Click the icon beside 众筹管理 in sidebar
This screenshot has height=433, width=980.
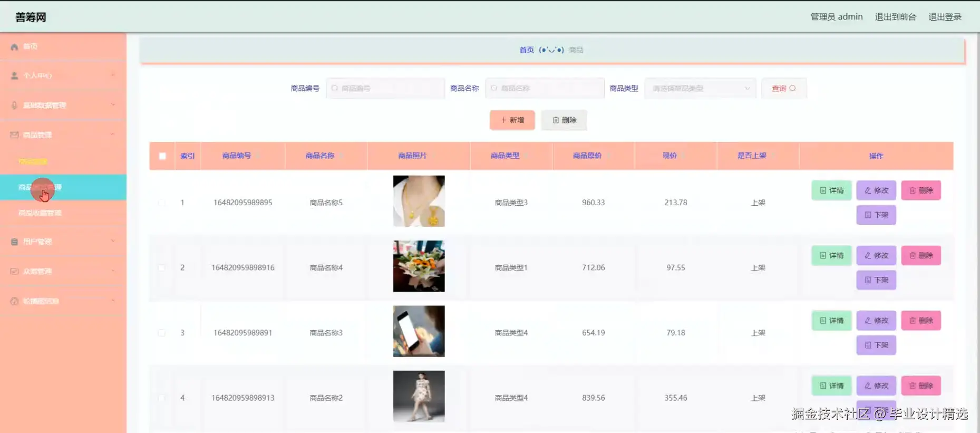click(14, 272)
